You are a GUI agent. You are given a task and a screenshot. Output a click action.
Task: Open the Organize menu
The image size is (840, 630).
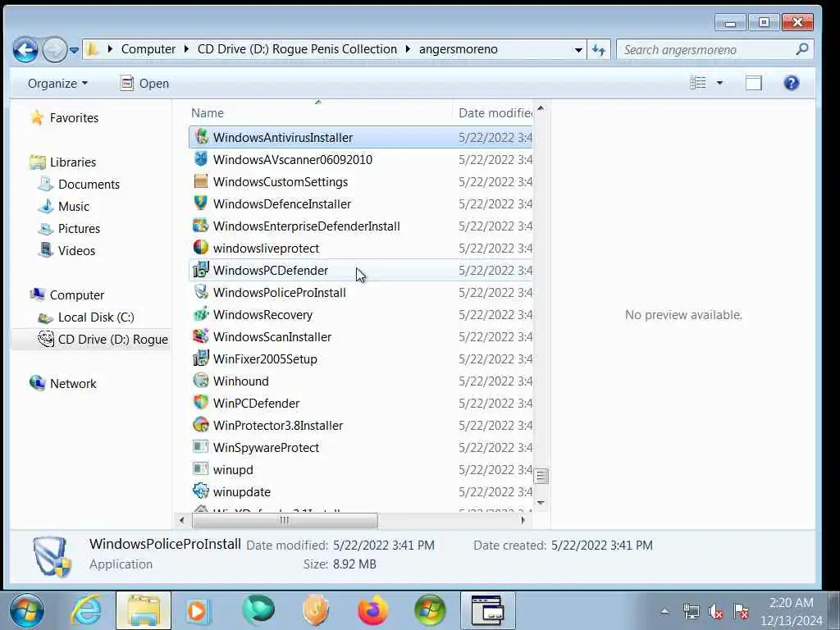pos(57,84)
